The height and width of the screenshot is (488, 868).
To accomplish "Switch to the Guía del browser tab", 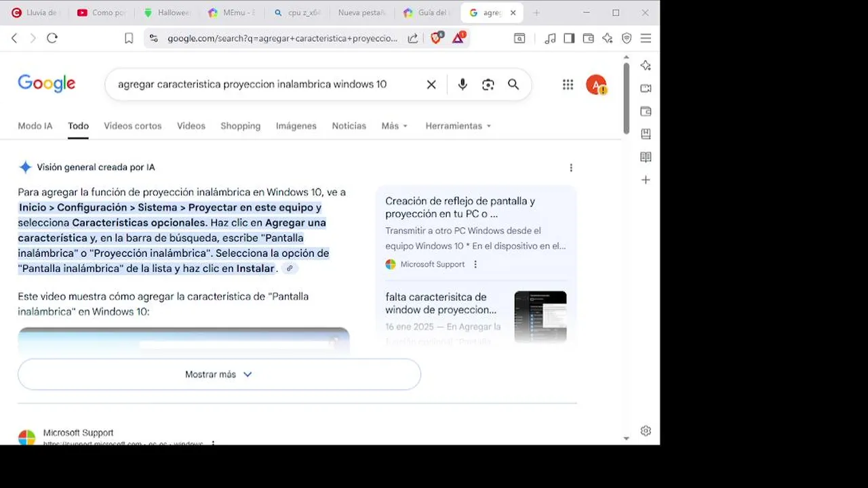I will [427, 13].
